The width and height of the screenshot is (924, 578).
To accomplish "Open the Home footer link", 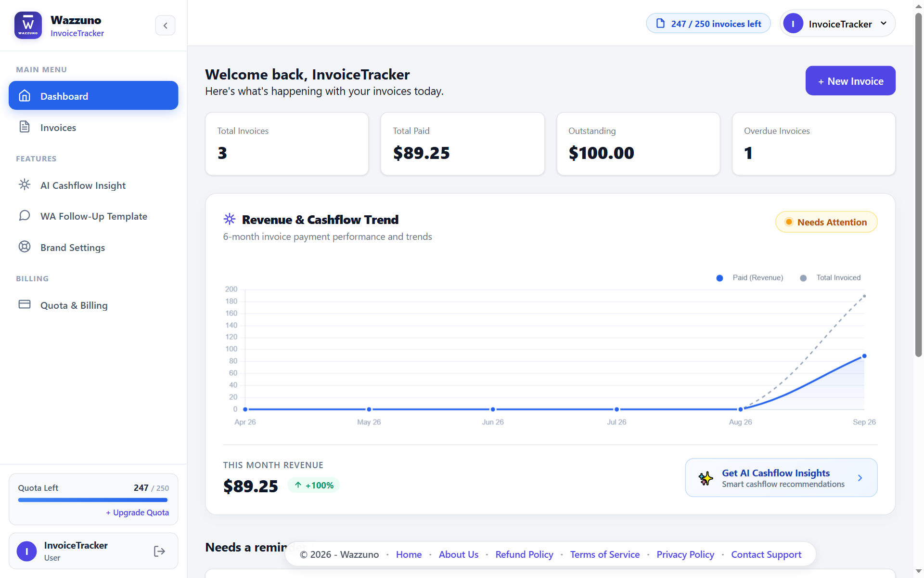I will click(409, 554).
